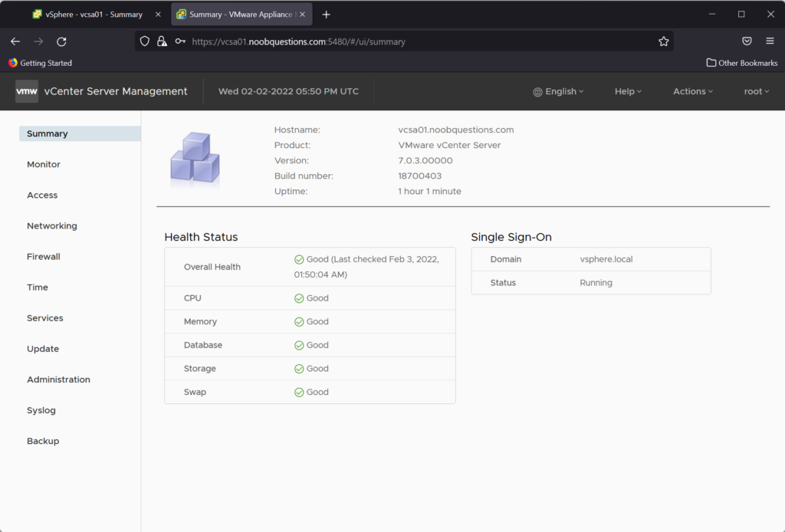Click the Single Sign-On heading
785x532 pixels.
[511, 237]
